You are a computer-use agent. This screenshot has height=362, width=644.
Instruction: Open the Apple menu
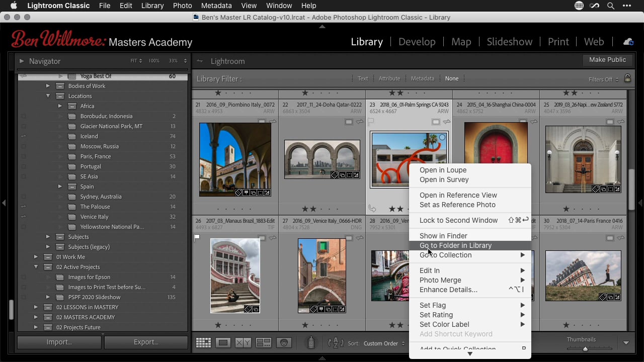[14, 6]
